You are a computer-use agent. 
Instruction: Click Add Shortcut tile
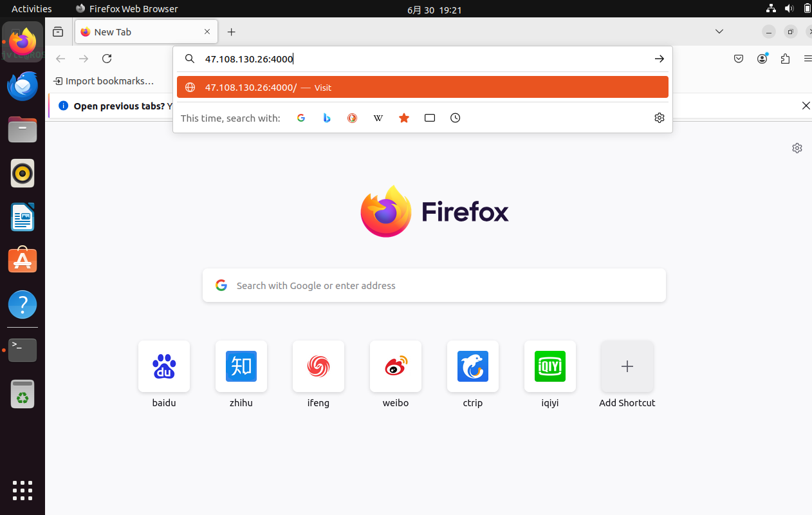click(x=627, y=367)
